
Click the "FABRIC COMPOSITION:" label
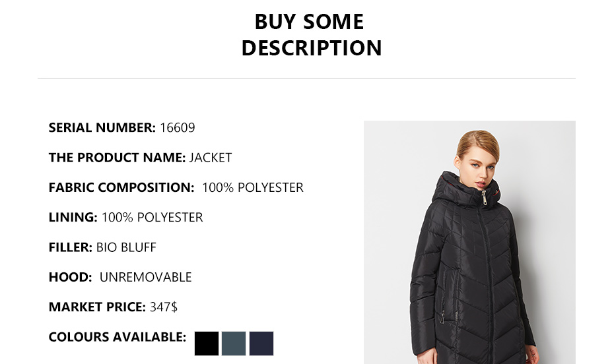[x=121, y=188]
